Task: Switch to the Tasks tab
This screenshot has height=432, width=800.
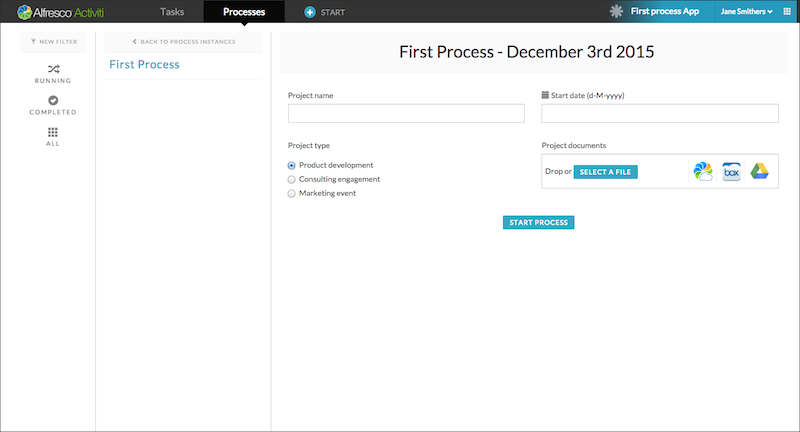Action: (172, 12)
